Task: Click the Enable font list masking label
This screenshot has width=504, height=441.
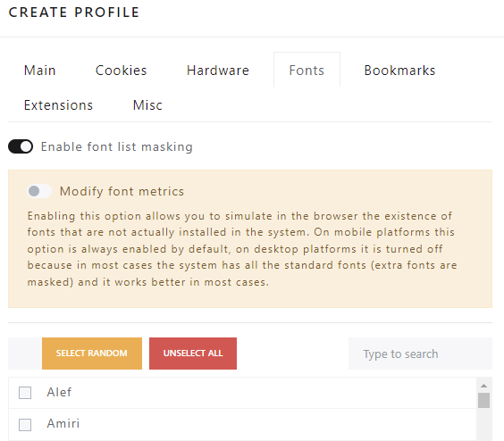Action: click(x=117, y=146)
